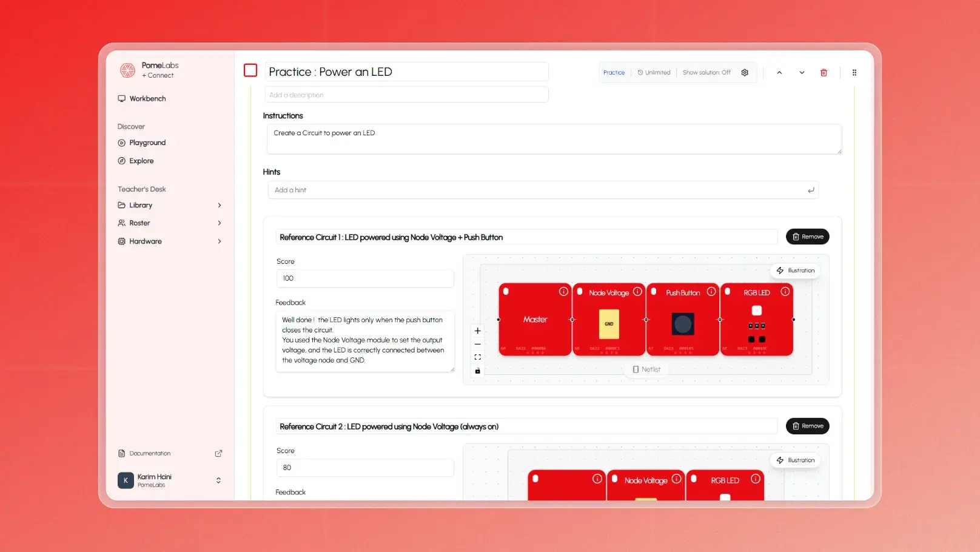
Task: Open info for the Push Button module
Action: click(x=711, y=292)
